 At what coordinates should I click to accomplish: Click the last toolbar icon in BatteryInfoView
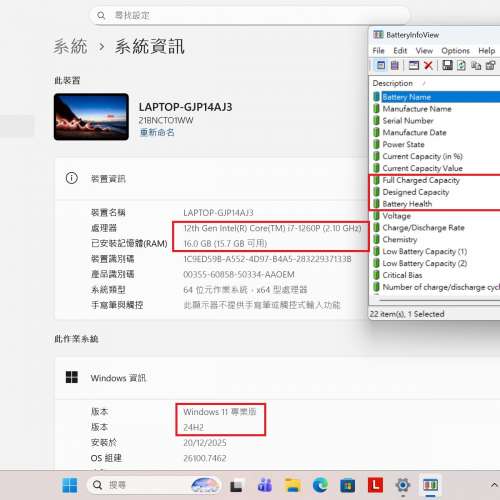coord(490,65)
